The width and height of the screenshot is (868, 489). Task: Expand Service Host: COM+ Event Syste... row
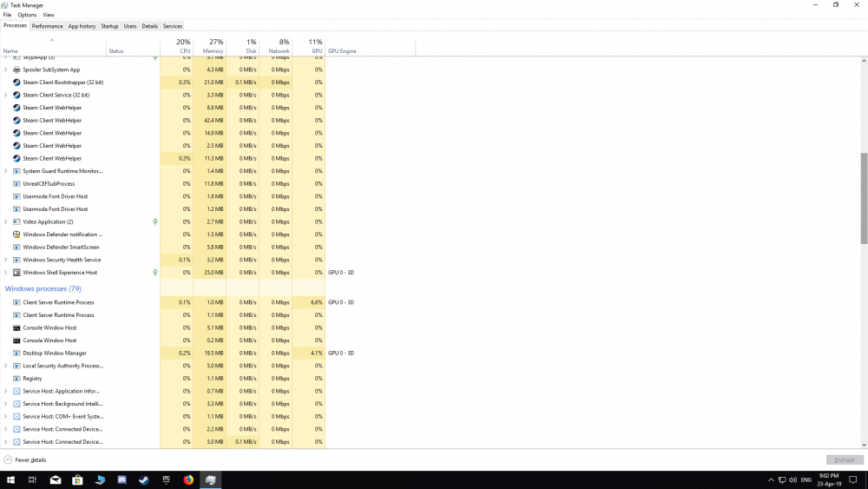[5, 416]
